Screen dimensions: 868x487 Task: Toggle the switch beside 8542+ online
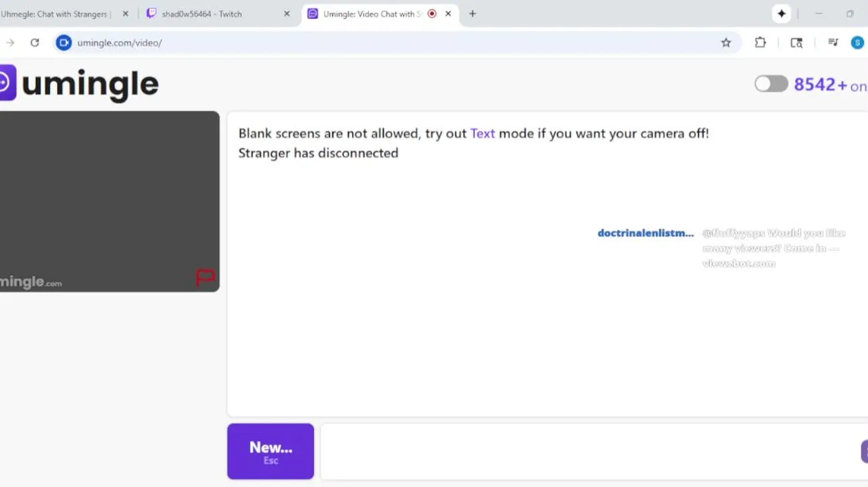click(x=771, y=84)
